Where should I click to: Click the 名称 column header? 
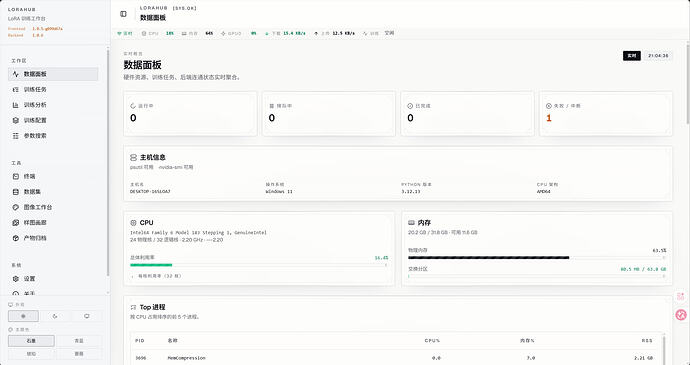(x=172, y=341)
